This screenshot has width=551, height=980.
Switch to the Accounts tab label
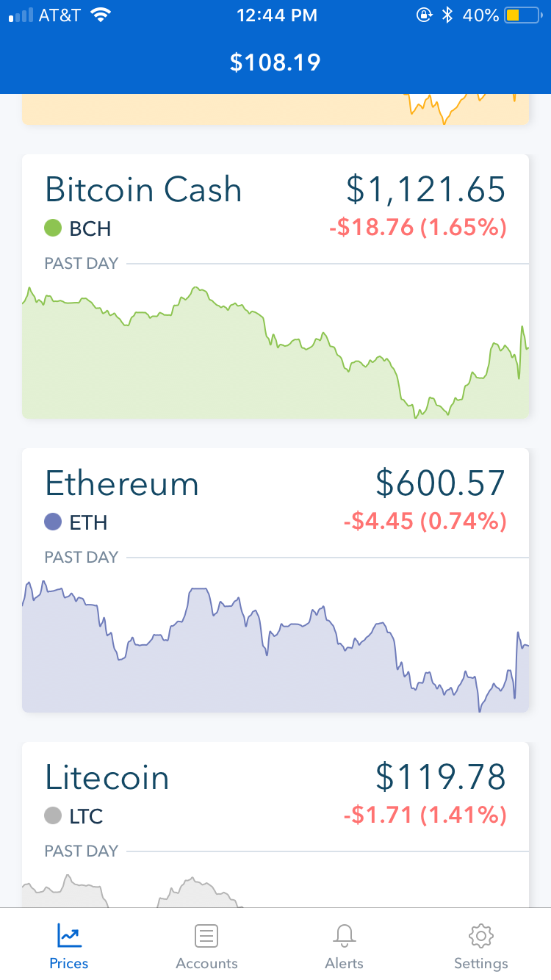(x=206, y=963)
